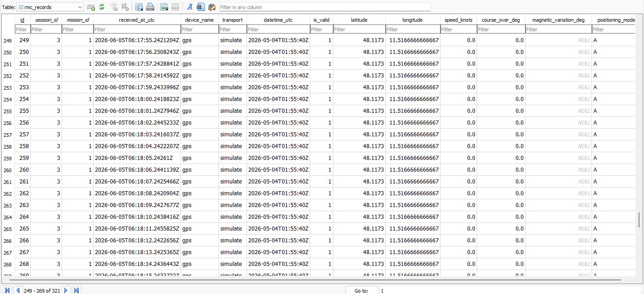Jump to the last page of records

click(76, 290)
